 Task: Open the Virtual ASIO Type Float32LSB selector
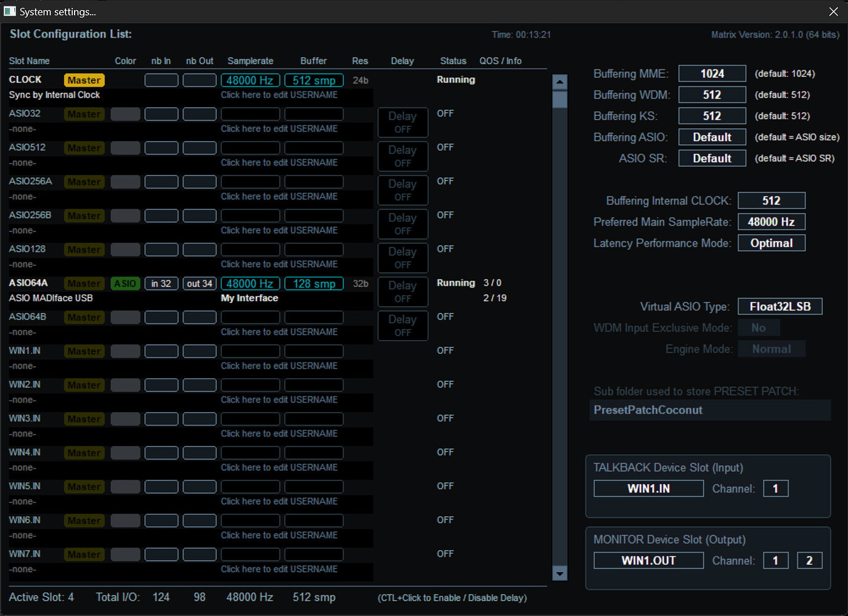click(780, 306)
